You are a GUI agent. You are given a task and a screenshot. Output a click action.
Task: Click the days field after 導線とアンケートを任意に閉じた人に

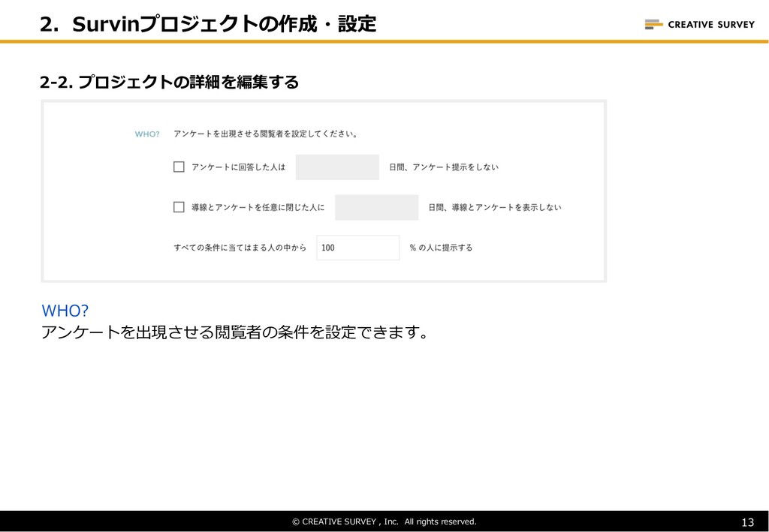[377, 207]
